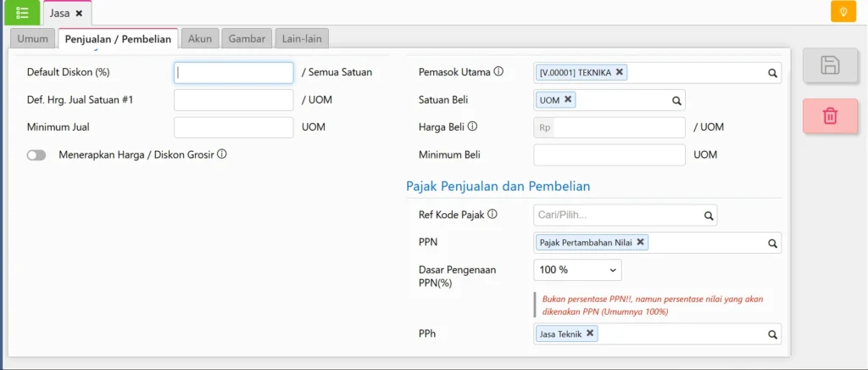868x370 pixels.
Task: Switch to the Akun tab
Action: (200, 39)
